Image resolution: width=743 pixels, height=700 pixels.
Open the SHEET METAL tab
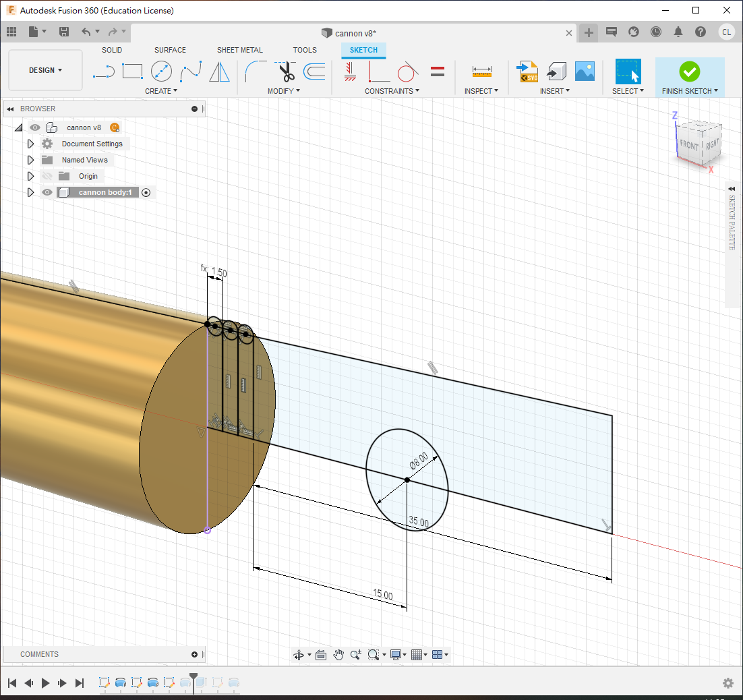point(239,50)
